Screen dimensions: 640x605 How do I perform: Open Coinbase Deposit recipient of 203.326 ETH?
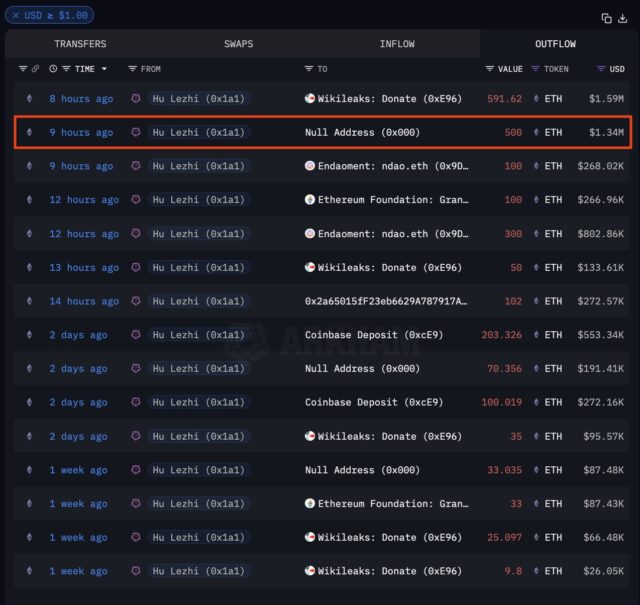point(373,335)
